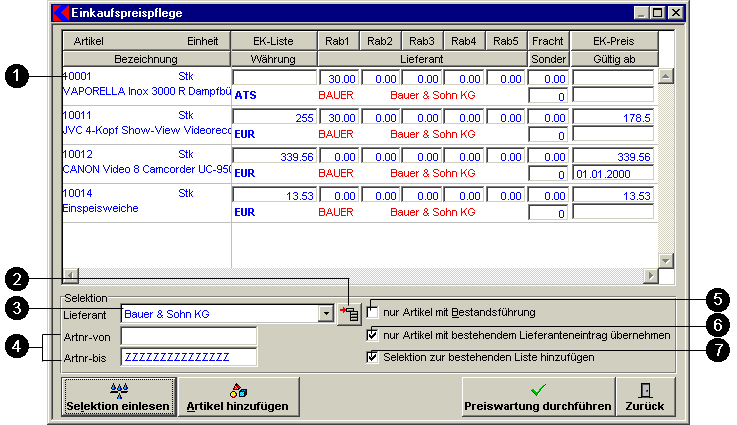Click the Zurück door icon button
This screenshot has height=425, width=737.
[x=645, y=397]
